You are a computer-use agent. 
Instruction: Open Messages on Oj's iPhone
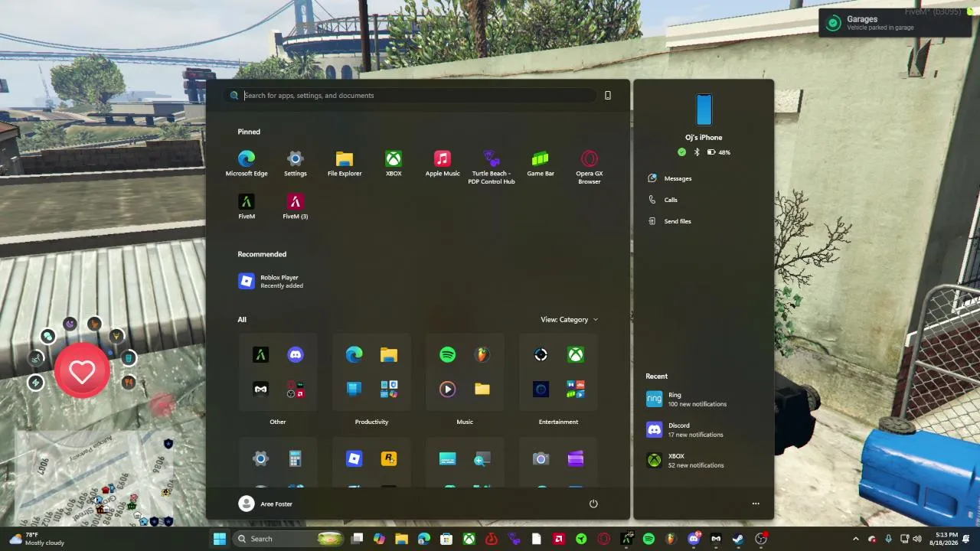click(x=670, y=178)
